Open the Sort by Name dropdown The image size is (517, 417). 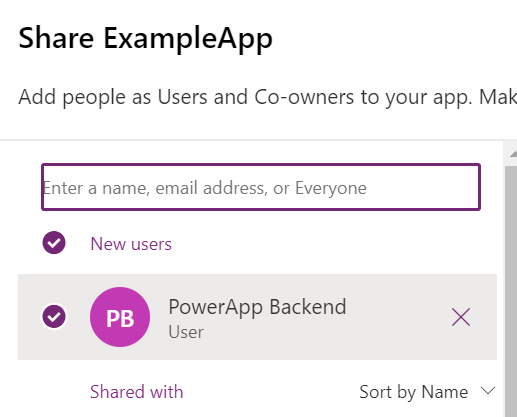(427, 392)
